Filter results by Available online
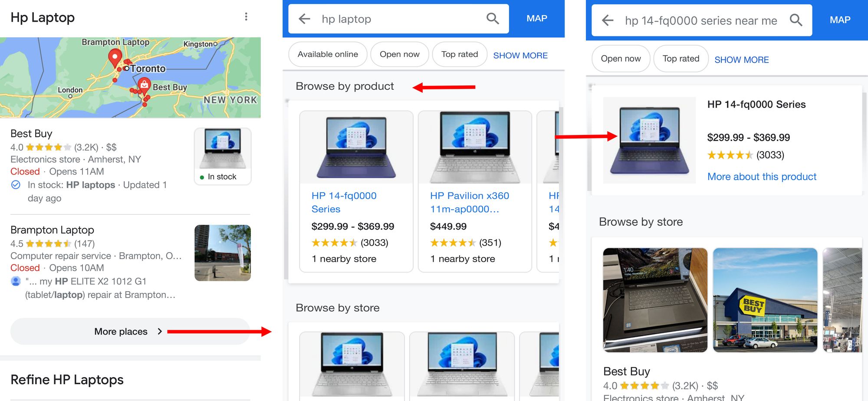 pos(328,54)
